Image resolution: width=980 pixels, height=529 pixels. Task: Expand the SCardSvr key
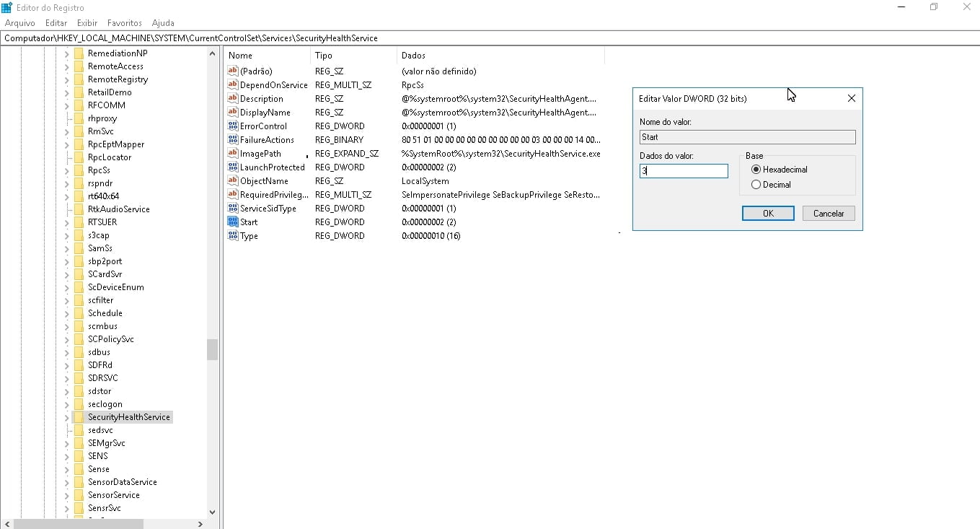(x=66, y=274)
